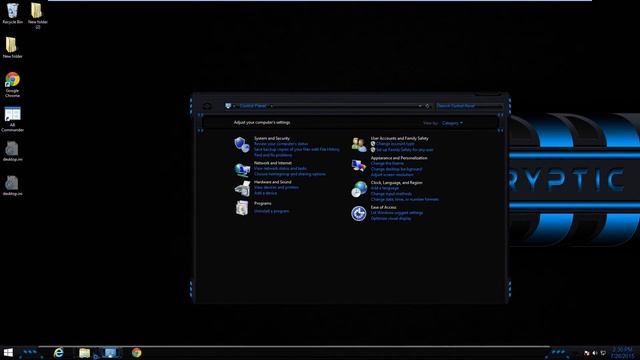Open User Accounts and Family Safety icon
Image resolution: width=640 pixels, height=360 pixels.
[359, 144]
